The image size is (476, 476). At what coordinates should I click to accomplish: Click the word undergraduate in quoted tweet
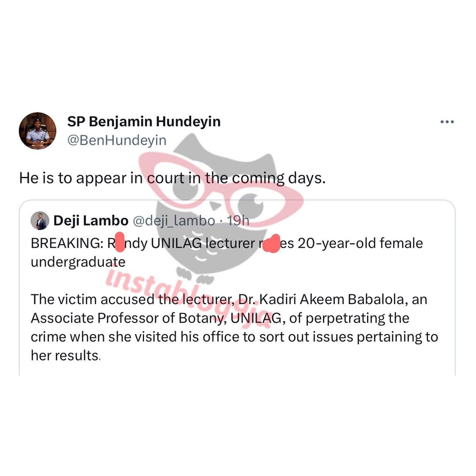(78, 262)
